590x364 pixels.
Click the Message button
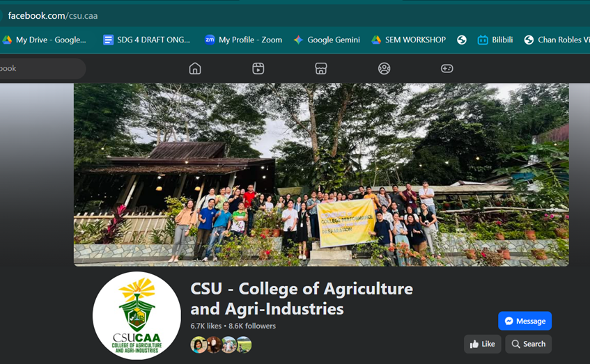pyautogui.click(x=525, y=321)
